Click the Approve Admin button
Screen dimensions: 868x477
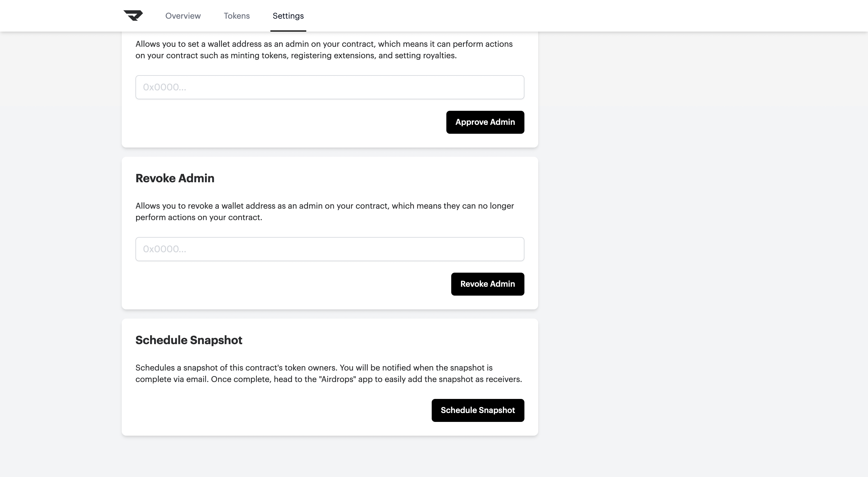point(485,122)
